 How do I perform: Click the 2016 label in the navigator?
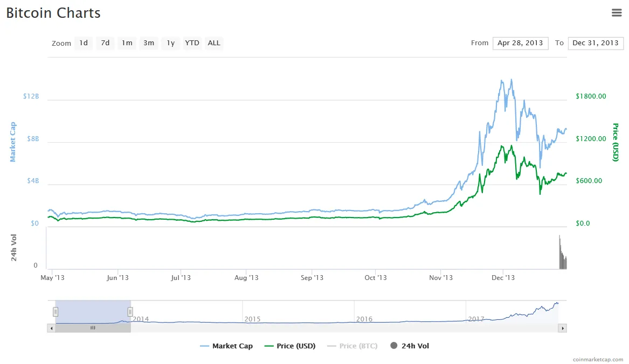364,319
